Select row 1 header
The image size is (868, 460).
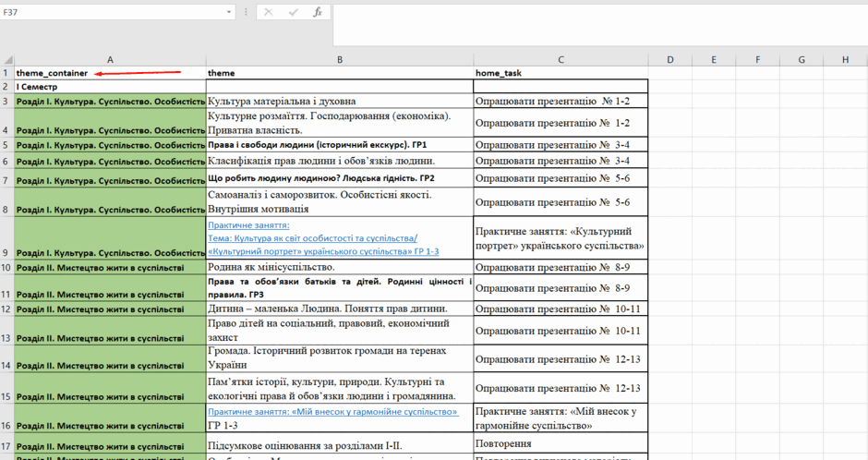(6, 73)
